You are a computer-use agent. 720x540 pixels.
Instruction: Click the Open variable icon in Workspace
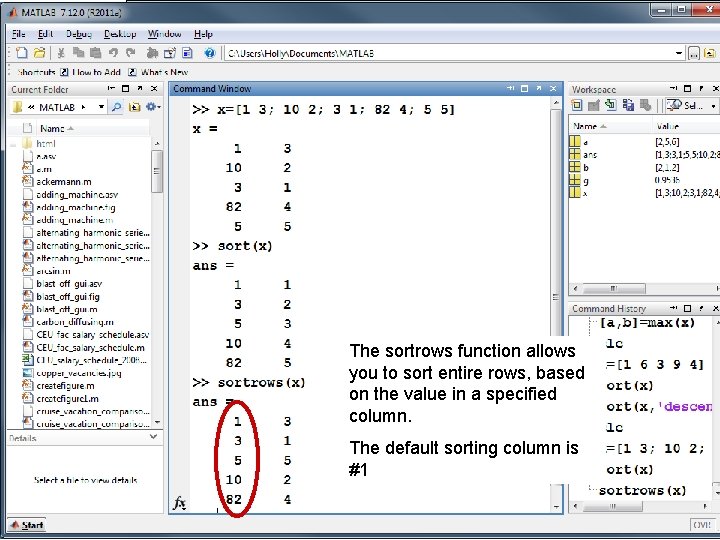[594, 106]
